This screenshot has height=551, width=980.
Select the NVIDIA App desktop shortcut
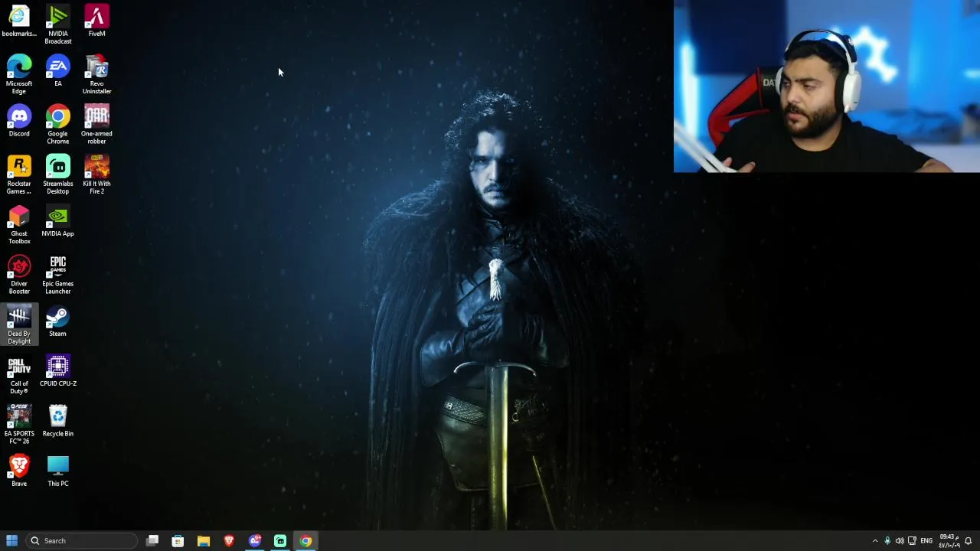[57, 222]
